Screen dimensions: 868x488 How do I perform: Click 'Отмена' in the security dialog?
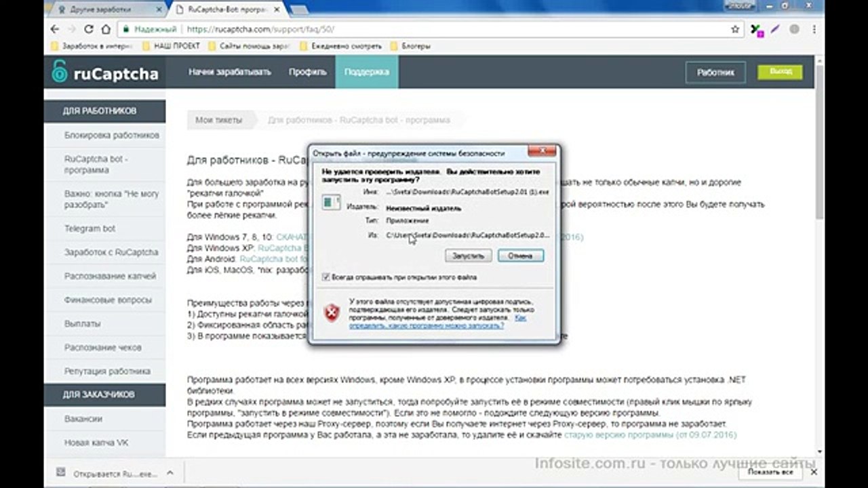pos(521,256)
